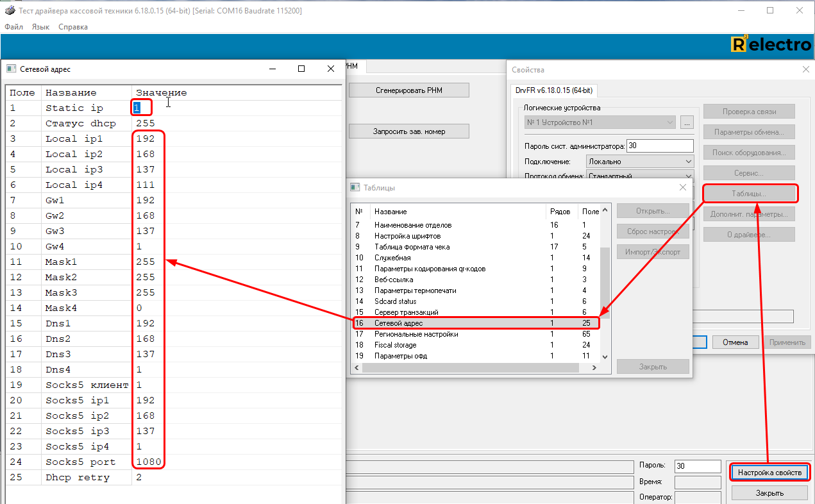Open the Справка menu
Image resolution: width=815 pixels, height=504 pixels.
pos(73,27)
